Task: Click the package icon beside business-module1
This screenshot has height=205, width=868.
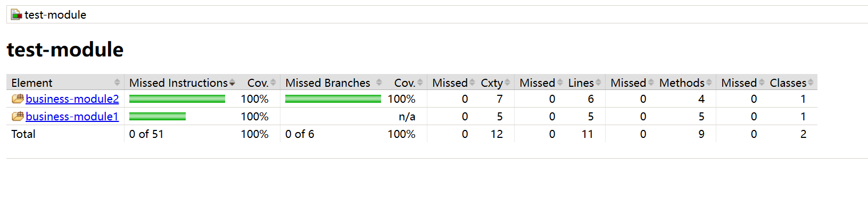Action: point(18,116)
